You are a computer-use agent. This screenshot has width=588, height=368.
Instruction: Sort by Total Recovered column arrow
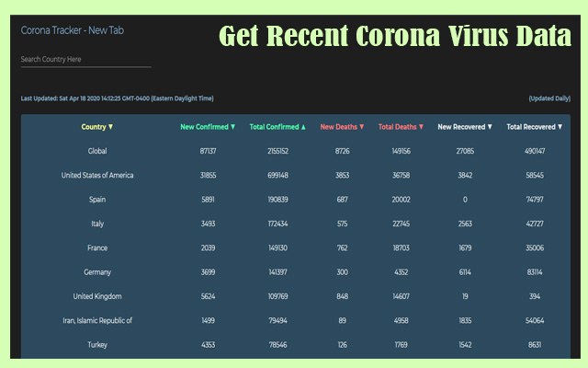pos(560,127)
